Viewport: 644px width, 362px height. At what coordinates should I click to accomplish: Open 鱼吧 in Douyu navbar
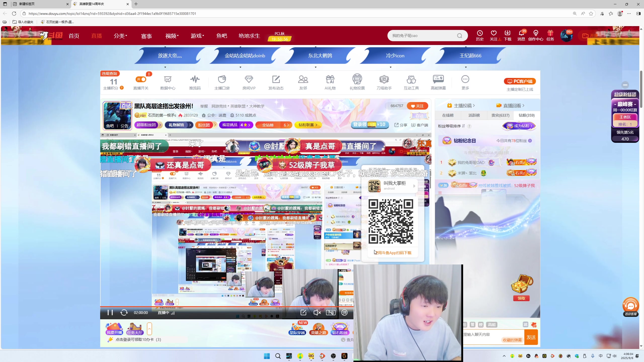coord(221,36)
